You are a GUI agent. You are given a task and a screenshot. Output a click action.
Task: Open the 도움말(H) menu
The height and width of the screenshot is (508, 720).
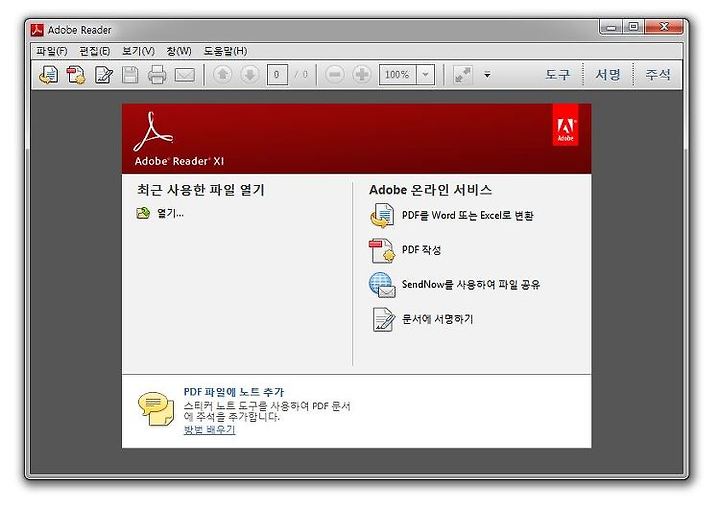pyautogui.click(x=225, y=51)
